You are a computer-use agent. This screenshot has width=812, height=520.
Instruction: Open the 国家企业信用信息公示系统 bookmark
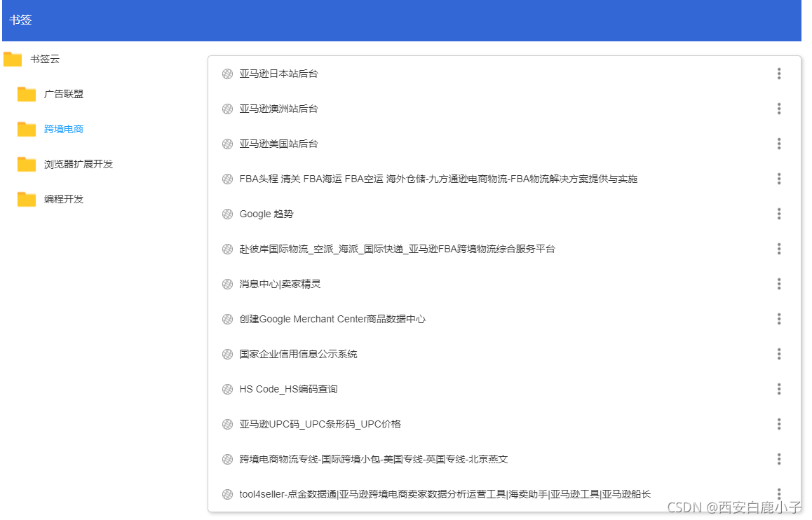(298, 355)
